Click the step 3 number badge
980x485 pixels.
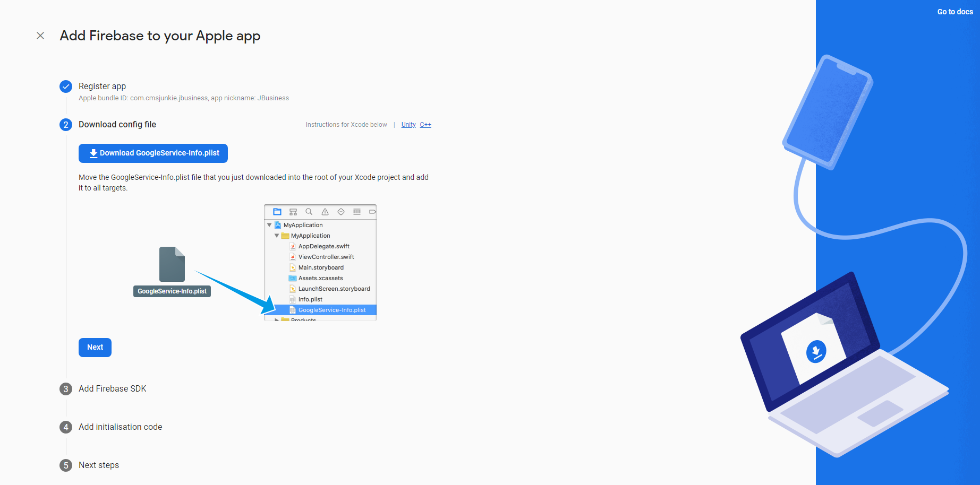pyautogui.click(x=66, y=389)
